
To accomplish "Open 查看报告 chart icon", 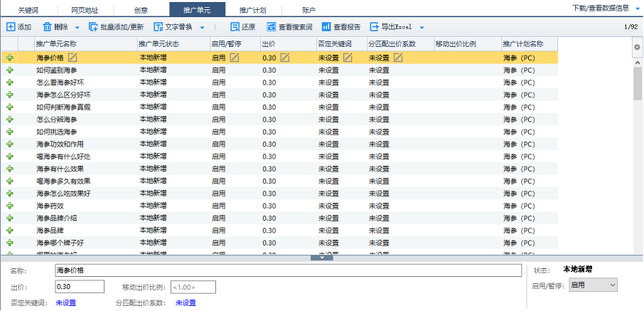I will click(x=326, y=27).
